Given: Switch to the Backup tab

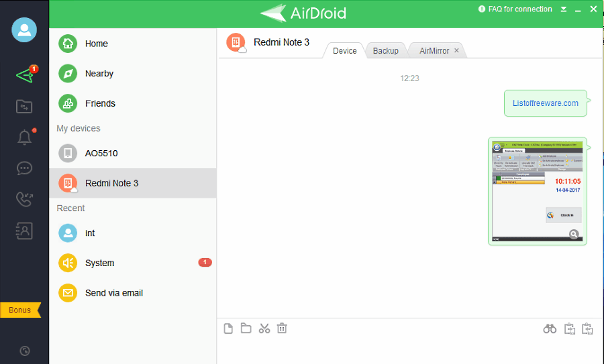Looking at the screenshot, I should 386,51.
